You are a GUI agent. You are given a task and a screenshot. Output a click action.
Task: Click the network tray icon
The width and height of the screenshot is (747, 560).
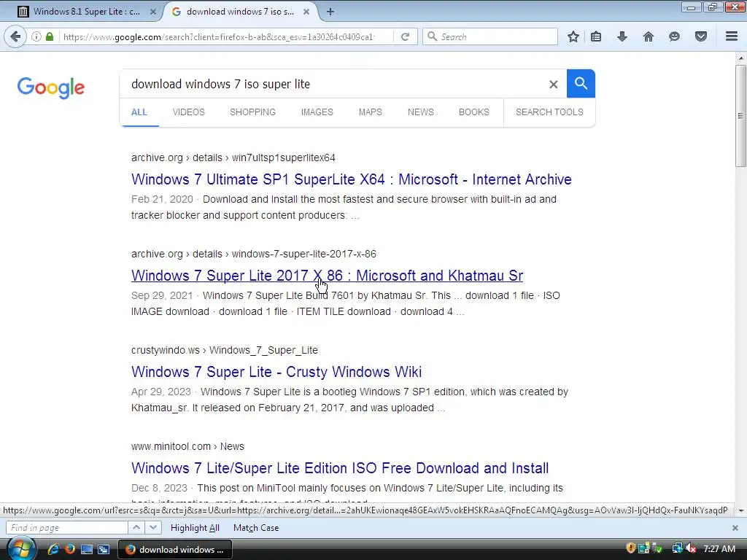click(x=677, y=548)
